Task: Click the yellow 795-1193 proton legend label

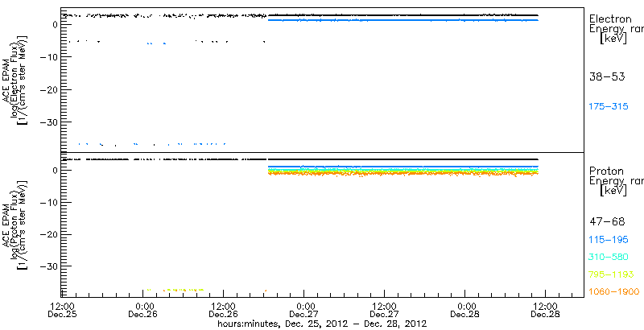Action: (x=612, y=274)
